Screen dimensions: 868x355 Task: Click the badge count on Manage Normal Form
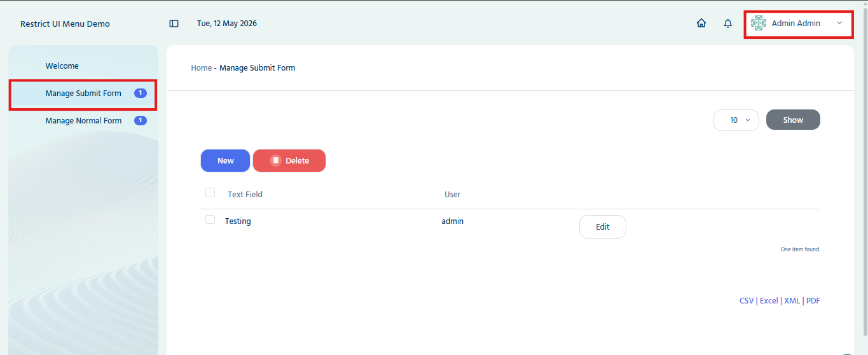click(141, 121)
